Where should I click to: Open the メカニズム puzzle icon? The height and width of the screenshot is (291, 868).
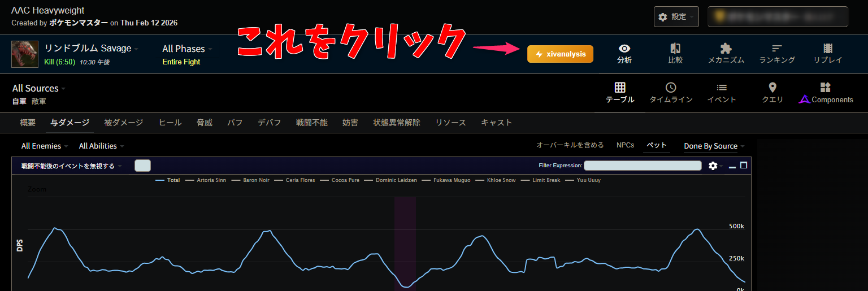click(x=726, y=54)
